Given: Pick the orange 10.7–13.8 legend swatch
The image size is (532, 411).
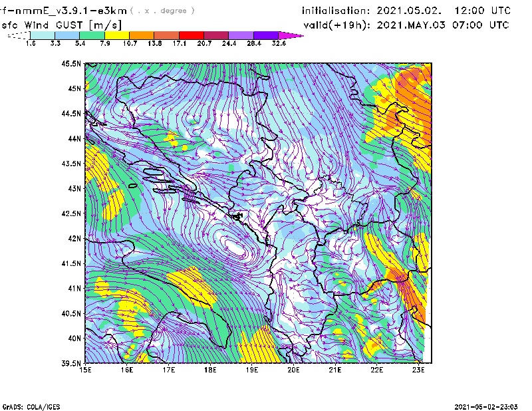Looking at the screenshot, I should 142,35.
